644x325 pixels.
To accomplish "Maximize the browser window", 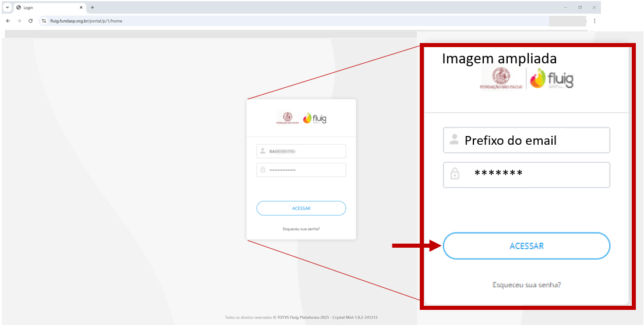I will click(580, 8).
